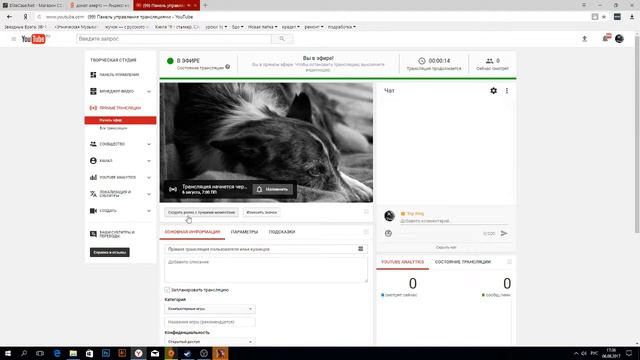
Task: Click the Видеосубтитры и переводы icon
Action: (x=93, y=234)
